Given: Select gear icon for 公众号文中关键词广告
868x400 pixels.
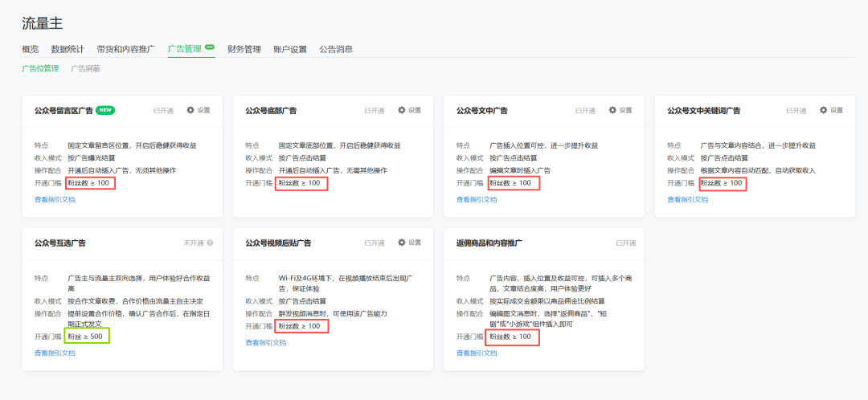Looking at the screenshot, I should point(823,111).
